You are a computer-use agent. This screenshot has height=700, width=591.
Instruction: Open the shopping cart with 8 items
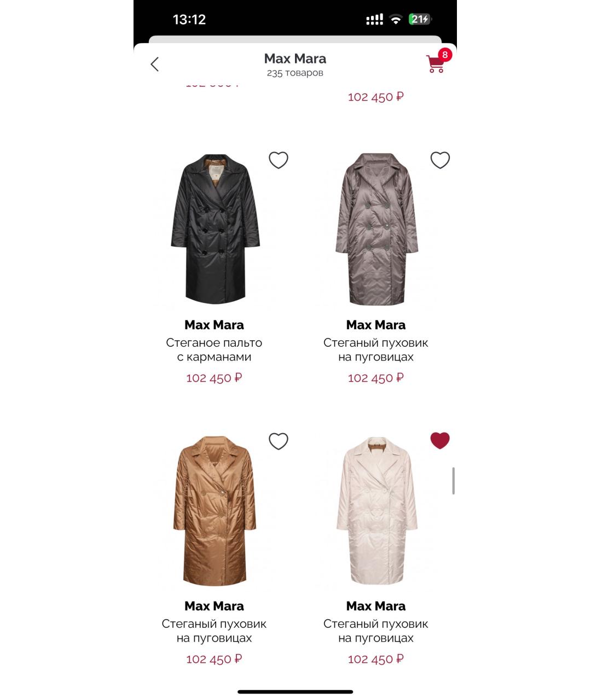[436, 64]
